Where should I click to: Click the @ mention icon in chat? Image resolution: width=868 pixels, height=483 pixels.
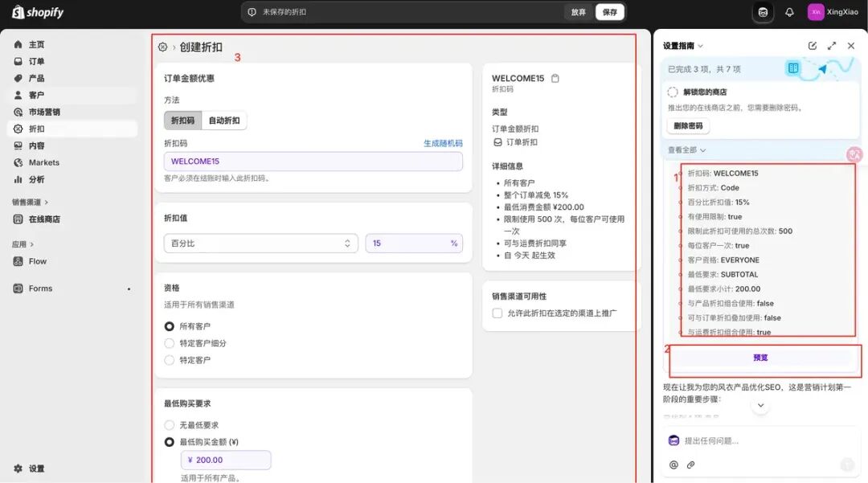coord(674,465)
